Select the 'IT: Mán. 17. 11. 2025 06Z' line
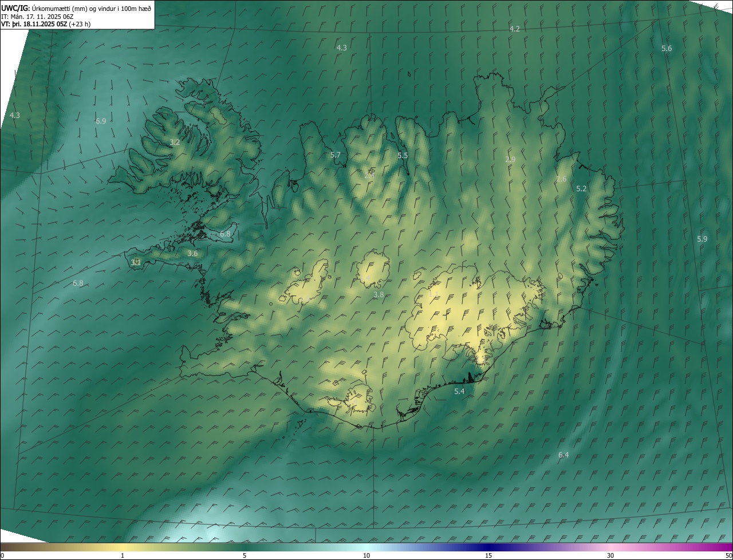 click(x=38, y=17)
